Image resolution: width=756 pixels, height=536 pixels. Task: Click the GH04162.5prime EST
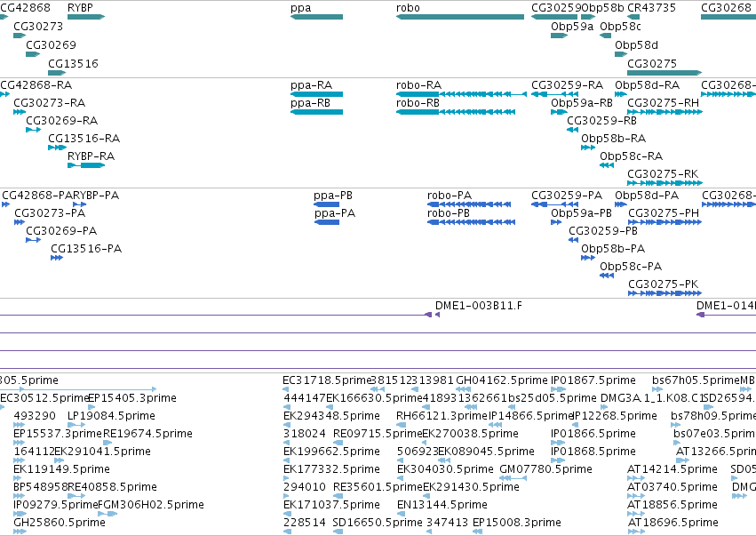(464, 389)
